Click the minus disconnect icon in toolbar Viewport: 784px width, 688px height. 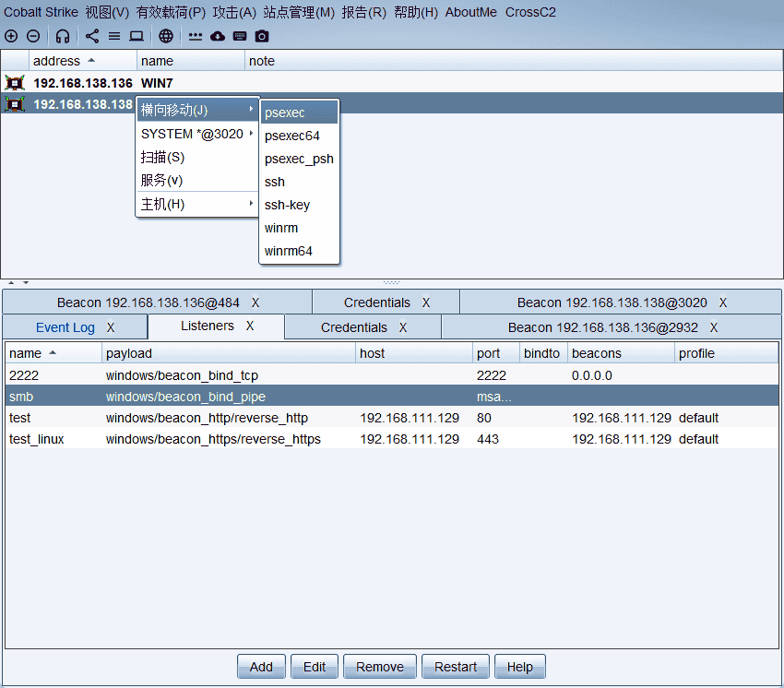tap(33, 36)
